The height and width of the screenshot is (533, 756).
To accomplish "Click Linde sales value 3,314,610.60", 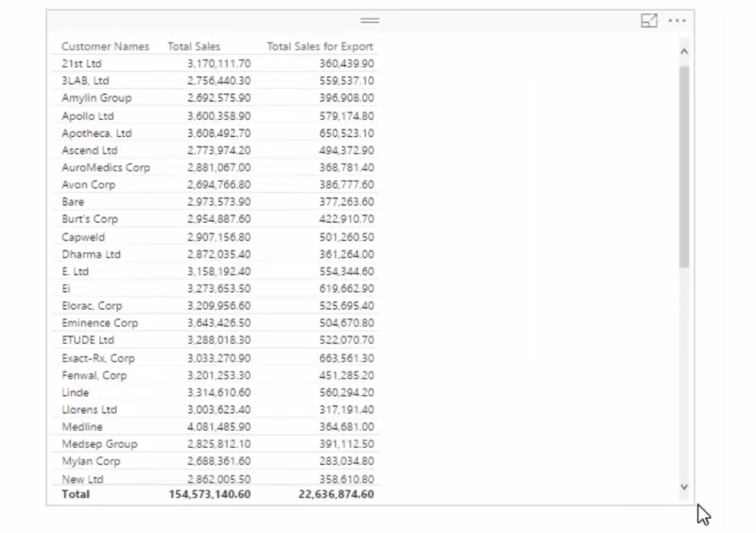I will pos(219,392).
